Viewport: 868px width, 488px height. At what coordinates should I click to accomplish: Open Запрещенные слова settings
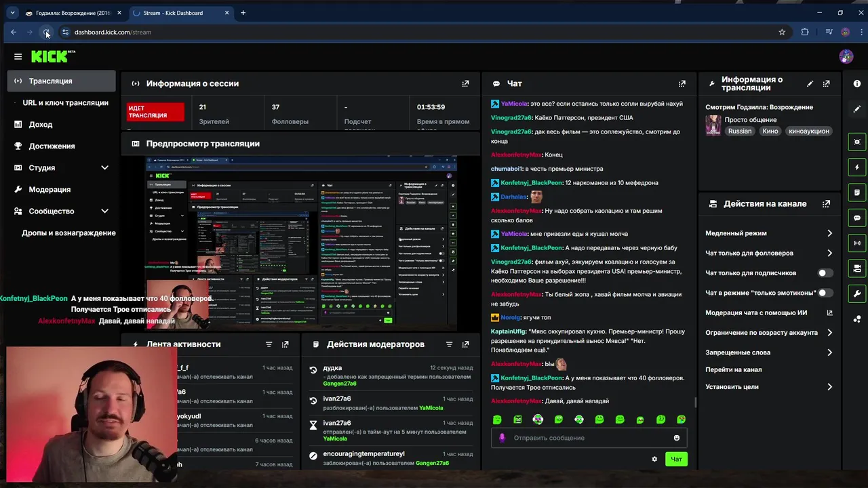[768, 352]
